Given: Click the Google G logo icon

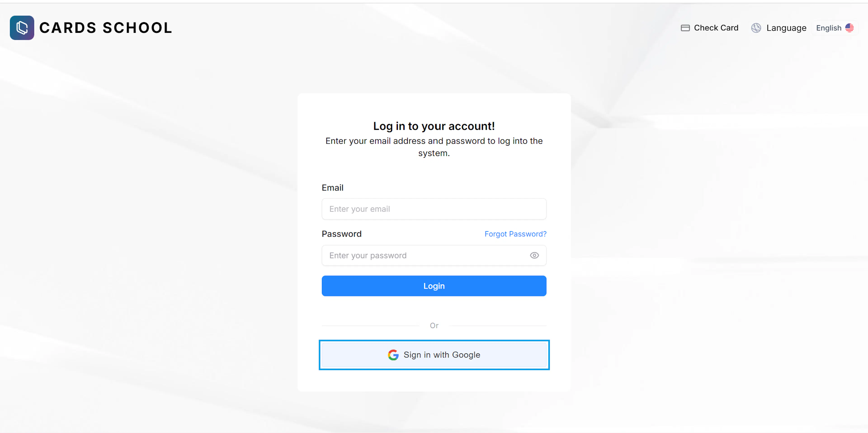Looking at the screenshot, I should 393,355.
